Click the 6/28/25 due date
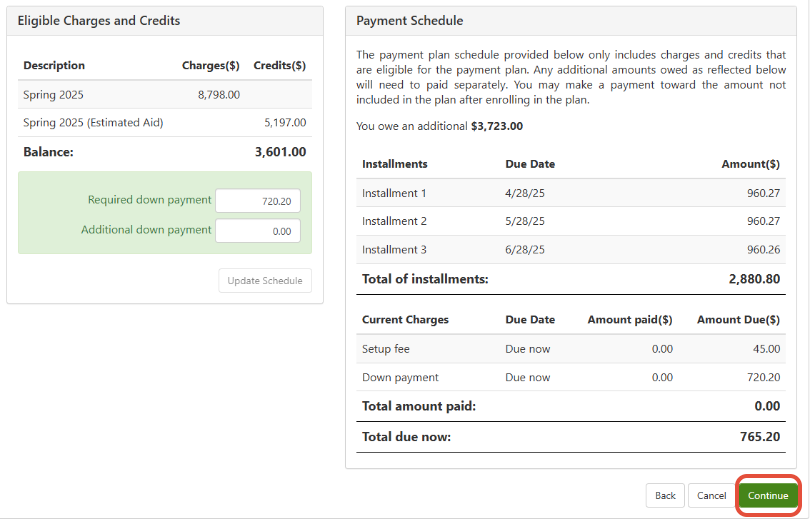 [525, 249]
